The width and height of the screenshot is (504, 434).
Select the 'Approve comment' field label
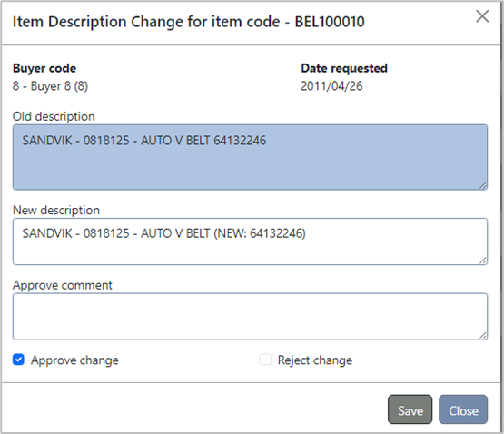63,285
